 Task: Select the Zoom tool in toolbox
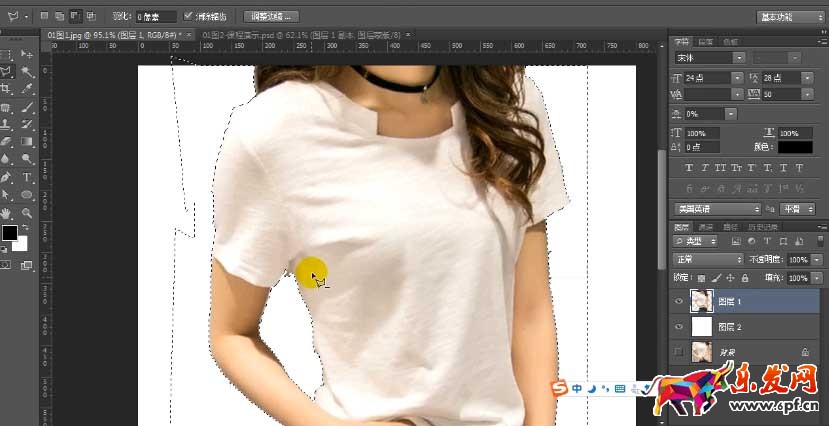(x=27, y=212)
